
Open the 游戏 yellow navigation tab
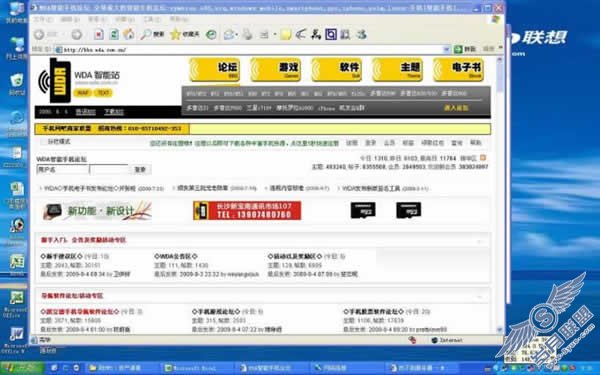pos(276,70)
